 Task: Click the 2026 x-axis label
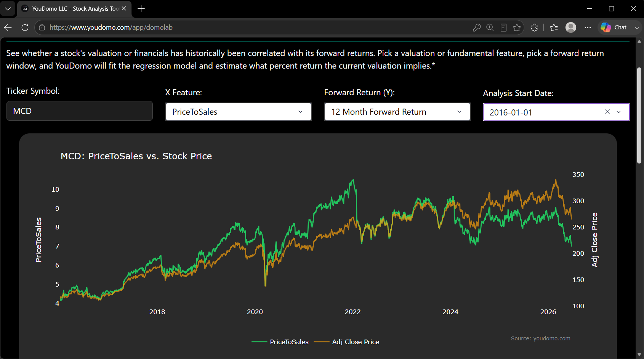[548, 312]
